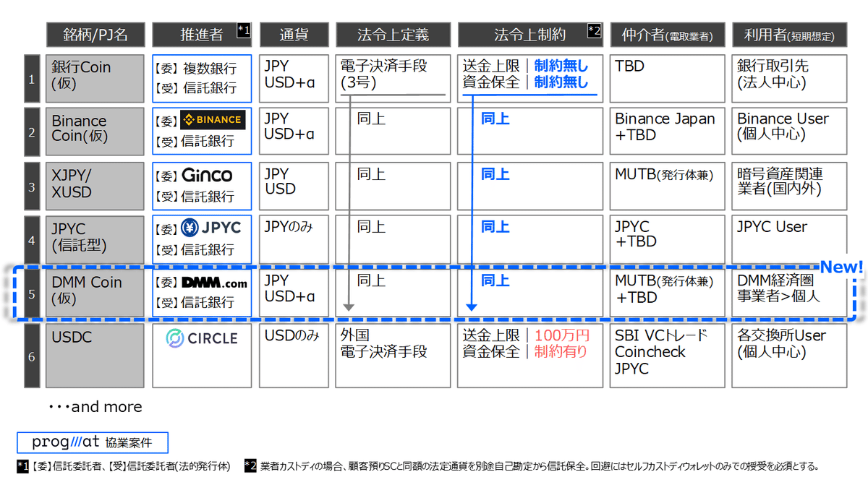This screenshot has height=485, width=868.
Task: Click the Ginco logo in row 3
Action: (x=207, y=175)
